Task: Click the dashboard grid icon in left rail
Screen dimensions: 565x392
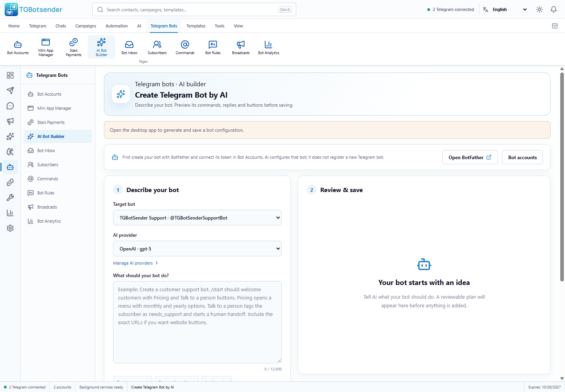Action: [x=10, y=75]
